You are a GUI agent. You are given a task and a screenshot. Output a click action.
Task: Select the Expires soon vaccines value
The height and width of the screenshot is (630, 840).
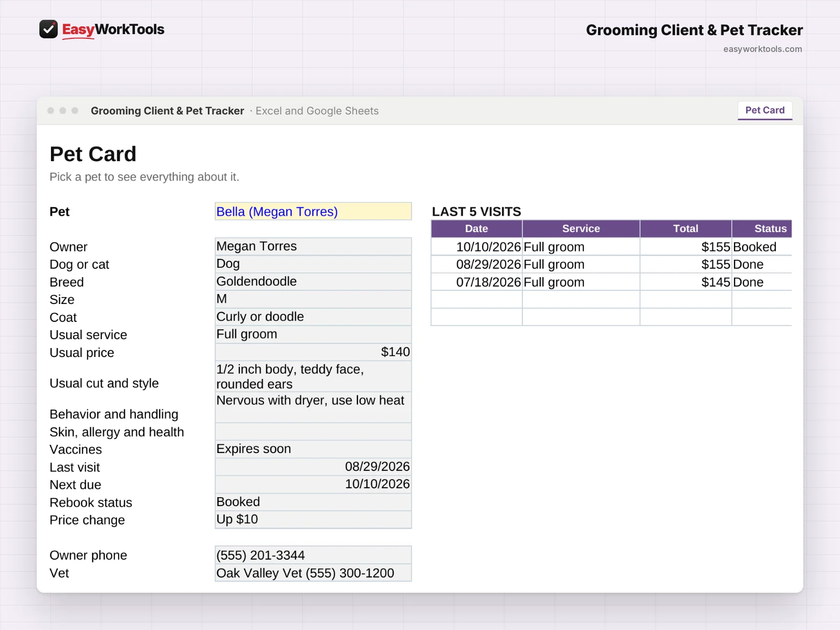(313, 449)
